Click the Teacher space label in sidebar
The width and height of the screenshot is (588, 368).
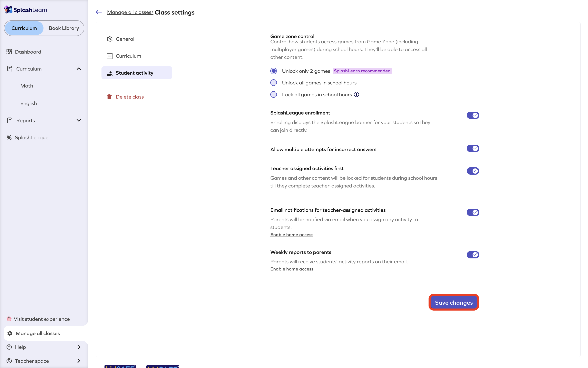pyautogui.click(x=32, y=361)
